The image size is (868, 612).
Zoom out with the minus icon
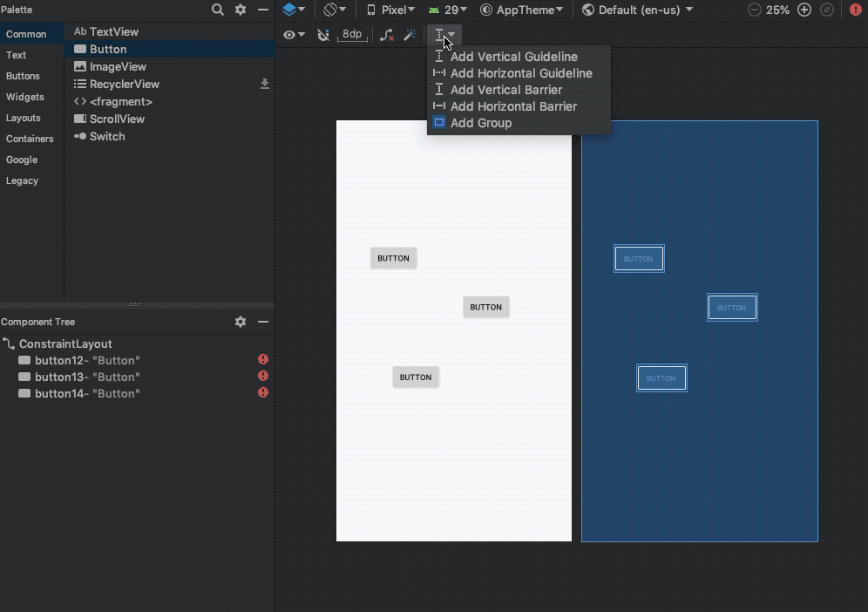tap(754, 10)
